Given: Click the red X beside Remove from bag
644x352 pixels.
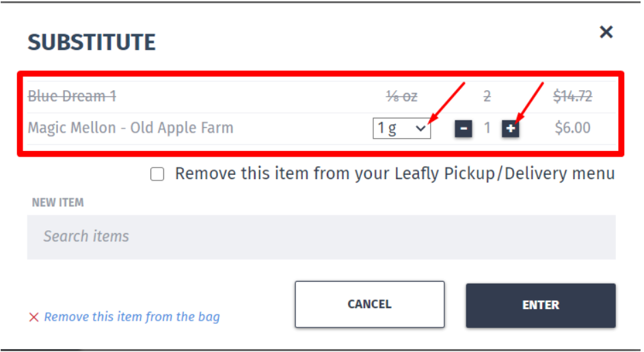Looking at the screenshot, I should click(x=33, y=317).
